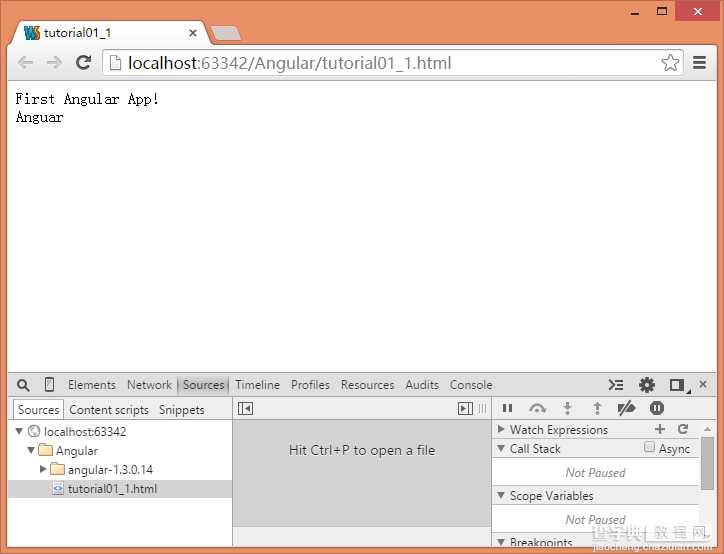Select the tutorial01_1 browser tab
The width and height of the screenshot is (724, 554).
click(x=109, y=33)
